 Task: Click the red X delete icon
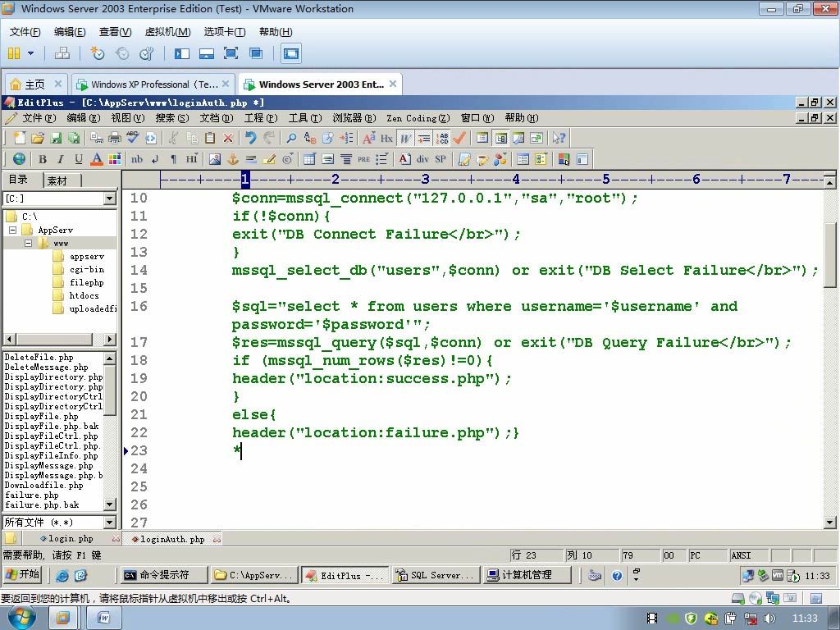click(x=228, y=138)
